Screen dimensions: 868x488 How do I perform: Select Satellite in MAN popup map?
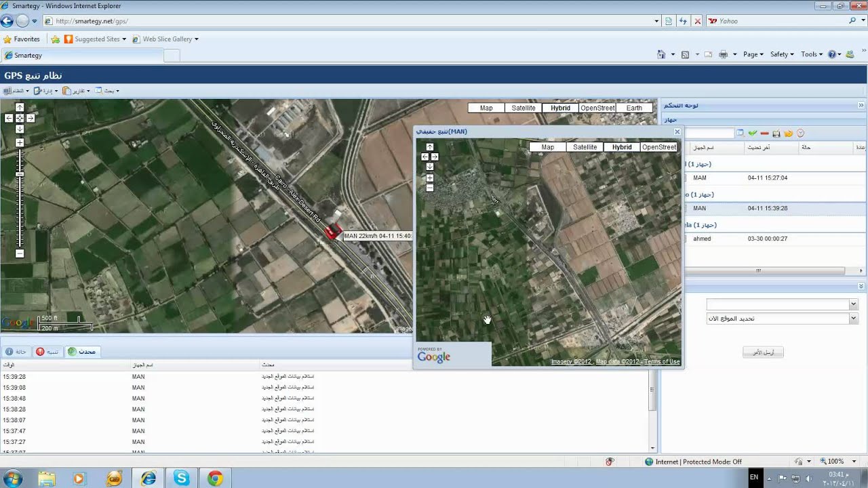coord(585,147)
